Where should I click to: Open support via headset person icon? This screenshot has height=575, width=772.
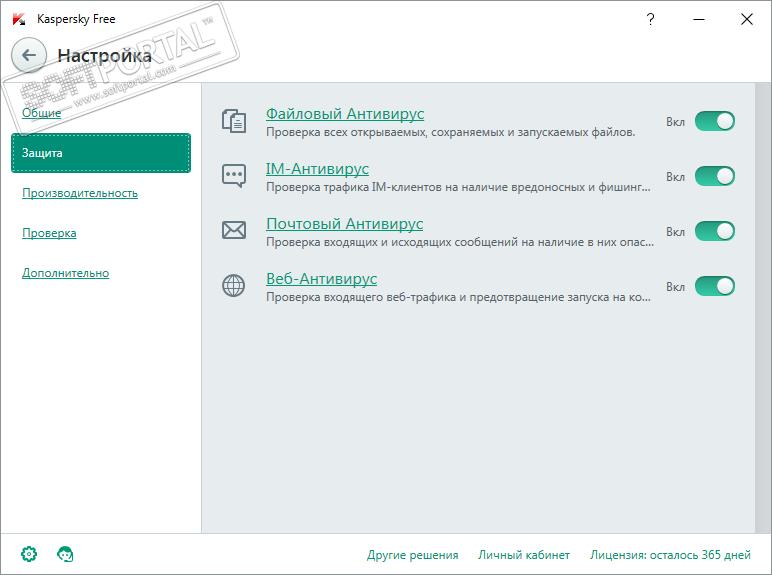65,554
